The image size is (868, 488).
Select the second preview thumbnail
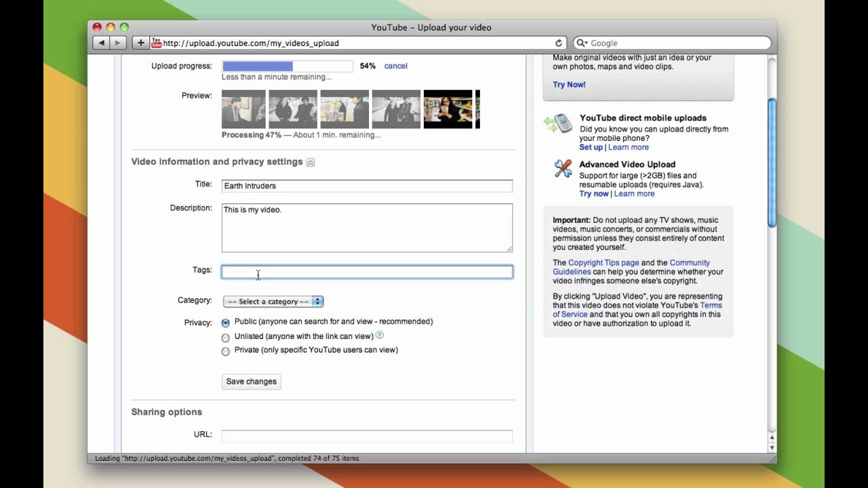tap(293, 109)
